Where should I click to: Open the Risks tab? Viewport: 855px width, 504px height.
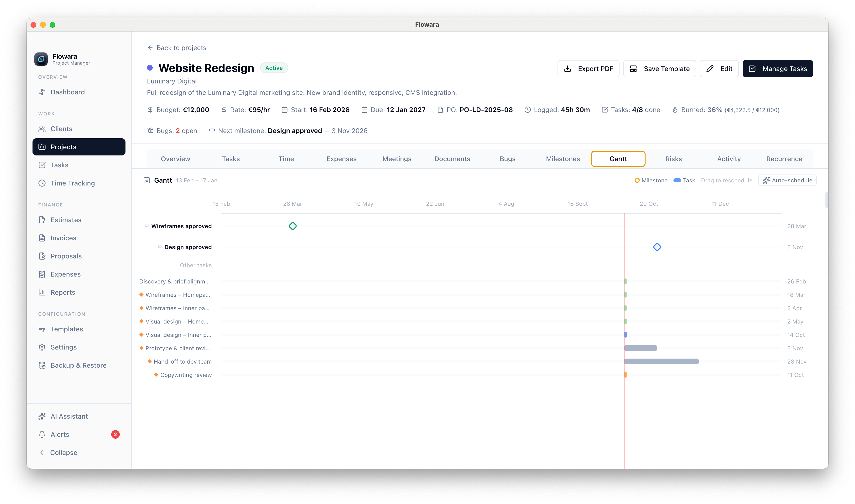click(673, 159)
